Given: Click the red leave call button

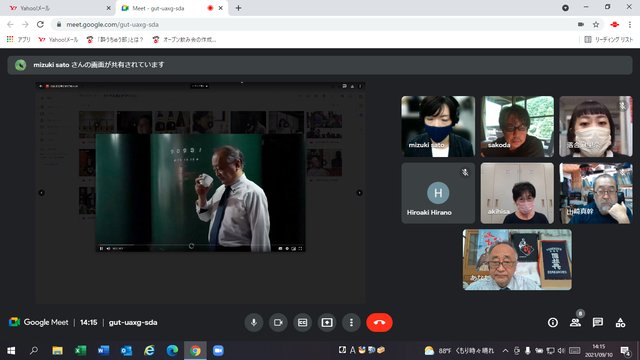Looking at the screenshot, I should 379,322.
